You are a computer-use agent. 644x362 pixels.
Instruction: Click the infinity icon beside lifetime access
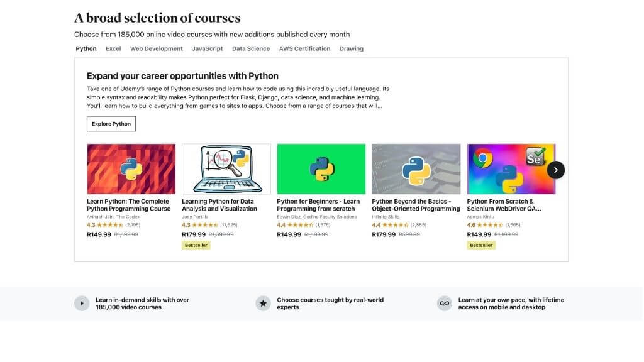[445, 304]
